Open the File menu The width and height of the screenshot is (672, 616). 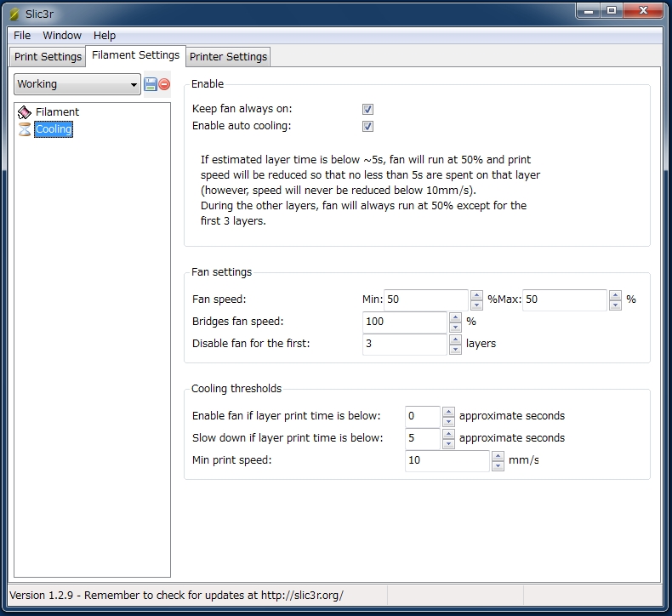click(22, 35)
